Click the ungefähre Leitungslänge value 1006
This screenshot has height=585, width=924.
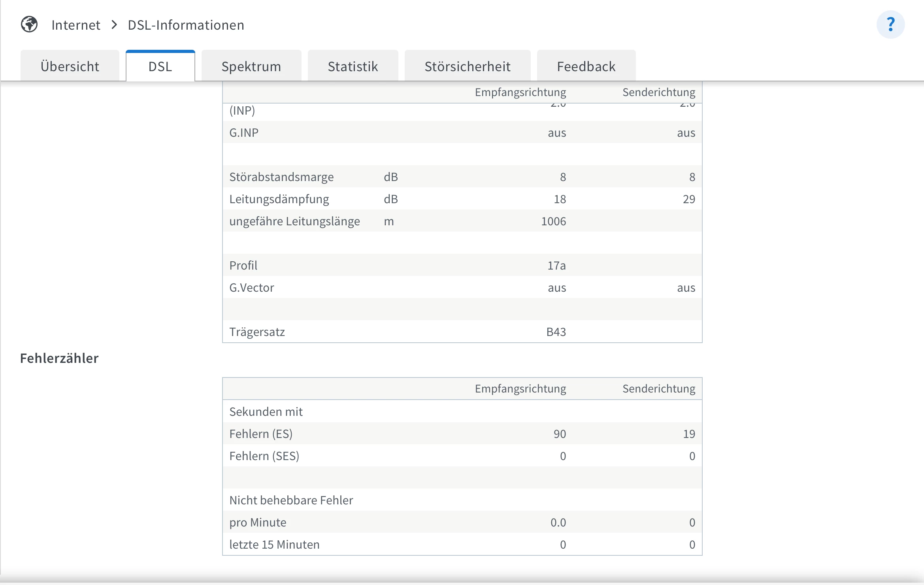(553, 221)
